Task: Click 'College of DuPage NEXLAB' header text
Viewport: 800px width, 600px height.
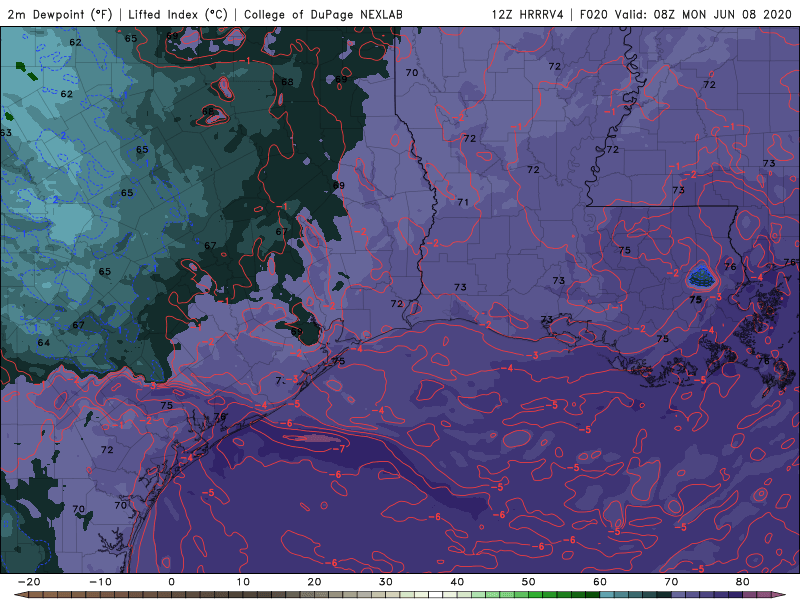Action: [x=323, y=14]
